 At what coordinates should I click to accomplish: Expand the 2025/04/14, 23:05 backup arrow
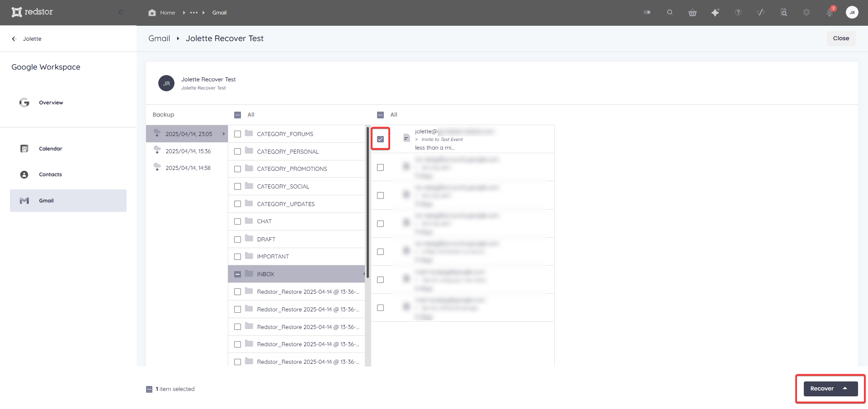point(223,134)
